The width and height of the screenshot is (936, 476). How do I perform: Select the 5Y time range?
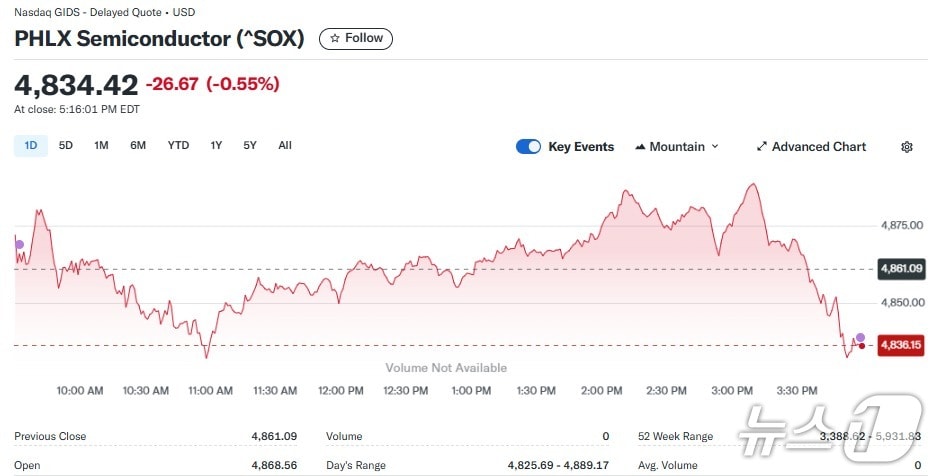[250, 145]
